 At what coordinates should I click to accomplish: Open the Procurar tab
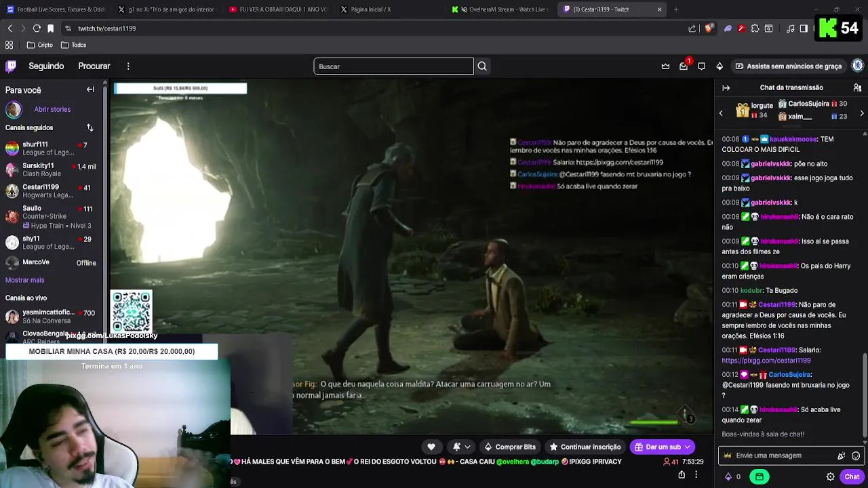(x=94, y=66)
